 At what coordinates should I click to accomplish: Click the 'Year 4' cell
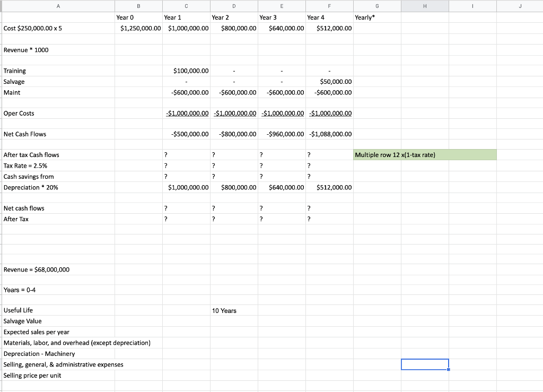(330, 18)
